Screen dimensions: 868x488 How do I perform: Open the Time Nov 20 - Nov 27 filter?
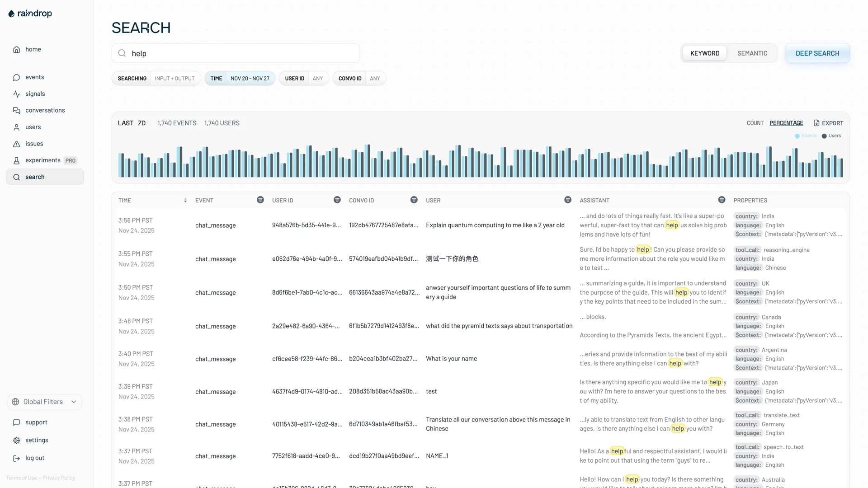(x=240, y=78)
